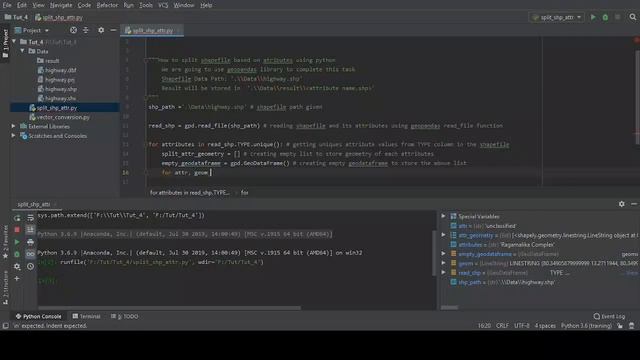Open console tool window gear options

621,204
